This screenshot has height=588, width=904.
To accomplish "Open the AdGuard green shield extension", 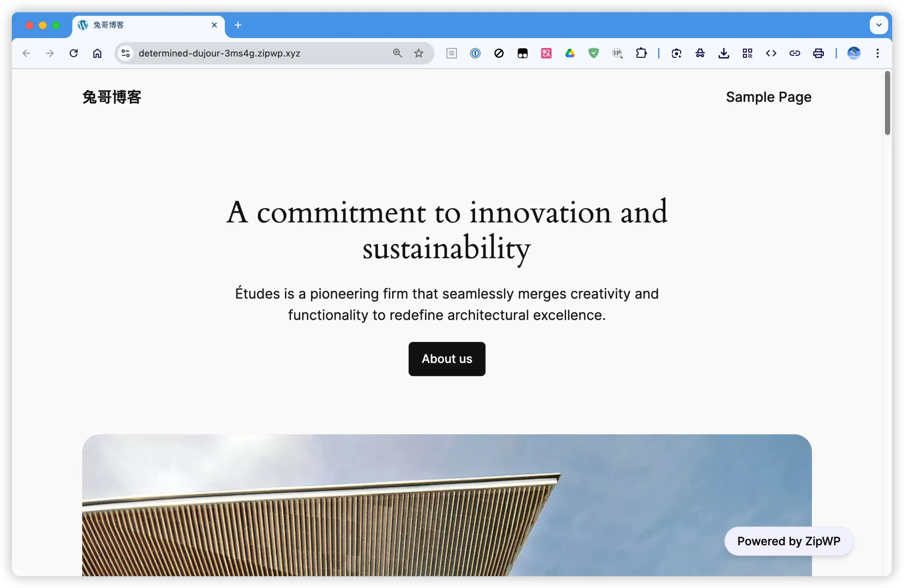I will [594, 53].
